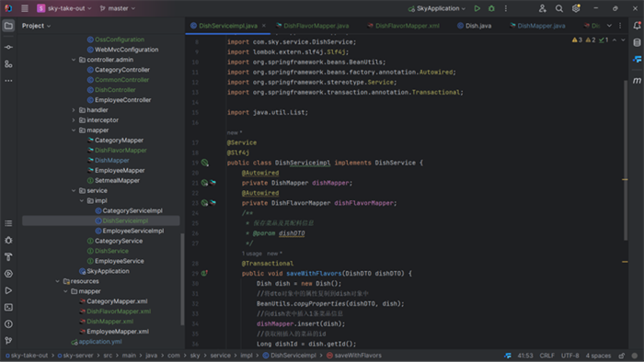Open the Terminal tool window
Viewport: 644px width, 362px height.
point(8,308)
